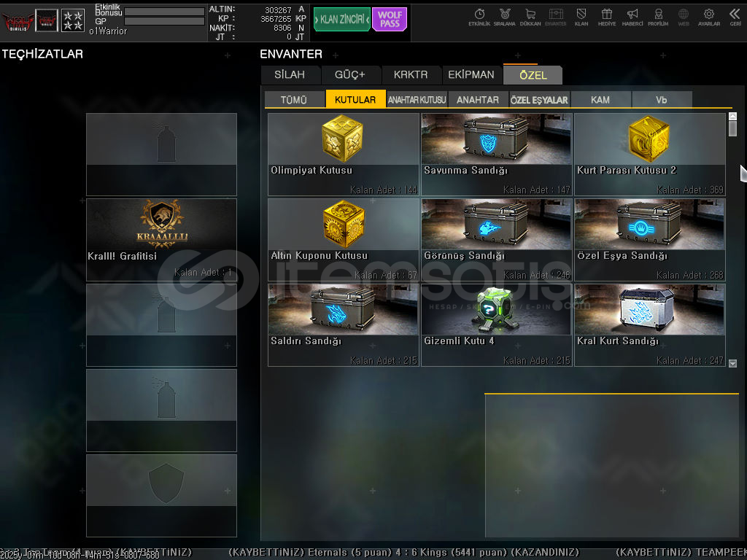The image size is (747, 560).
Task: Open the Dükkan shopping cart icon
Action: click(x=530, y=17)
